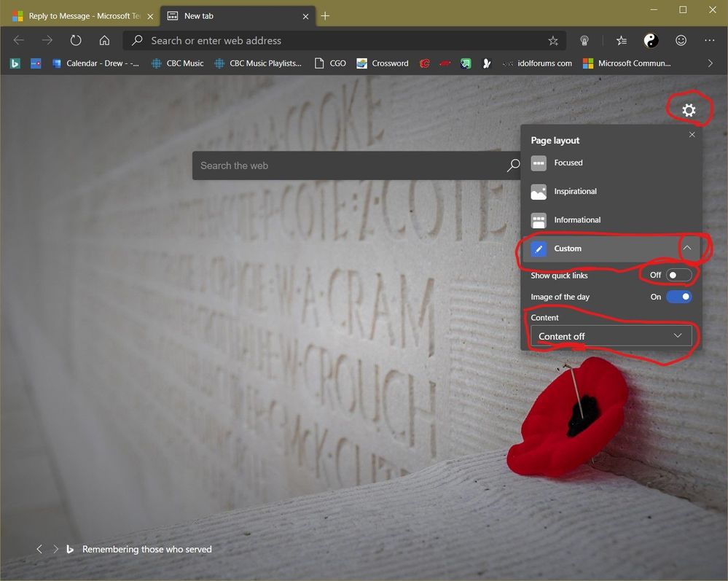Open the Calgary Flames bookmark icon
The image size is (728, 581).
424,63
